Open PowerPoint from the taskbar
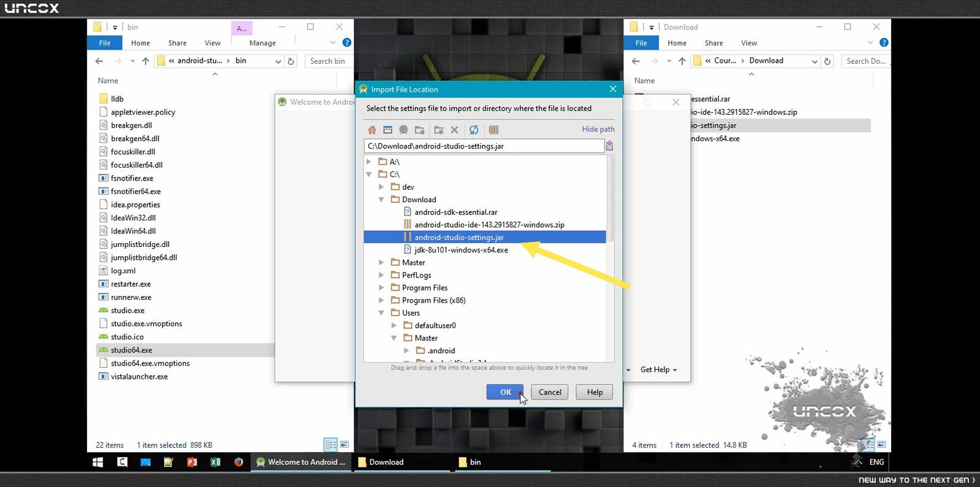Viewport: 980px width, 487px height. pyautogui.click(x=192, y=462)
